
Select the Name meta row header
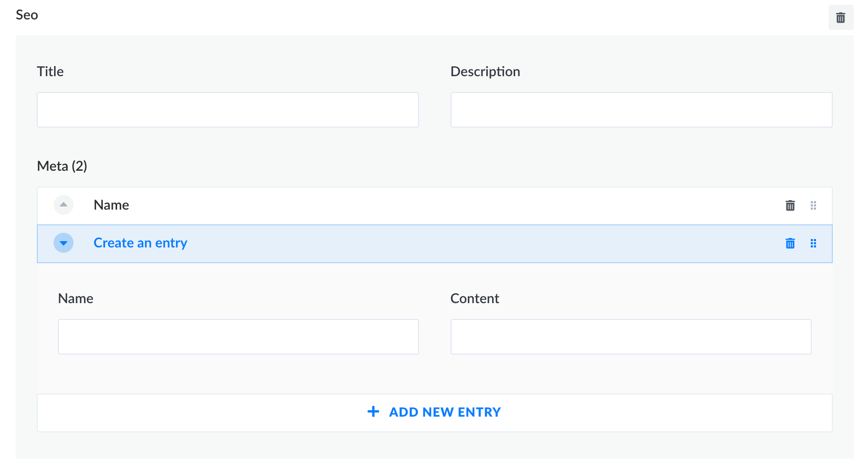tap(111, 205)
